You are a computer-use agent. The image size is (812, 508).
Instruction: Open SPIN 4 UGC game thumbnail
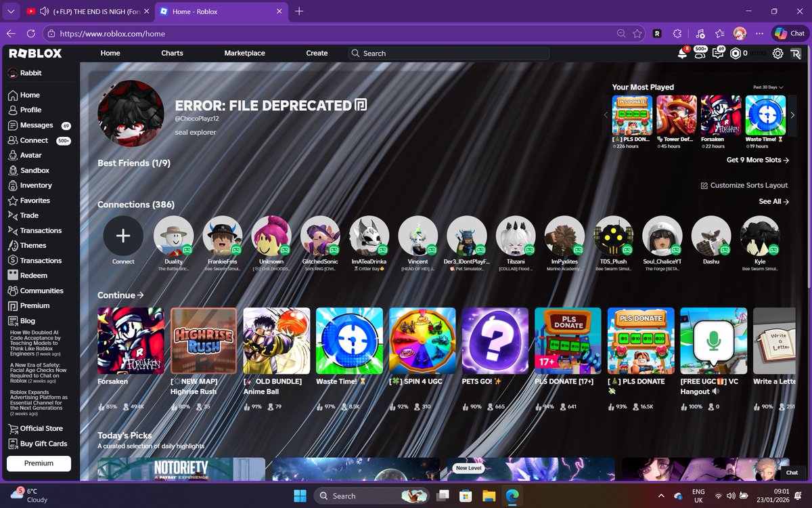(x=422, y=341)
